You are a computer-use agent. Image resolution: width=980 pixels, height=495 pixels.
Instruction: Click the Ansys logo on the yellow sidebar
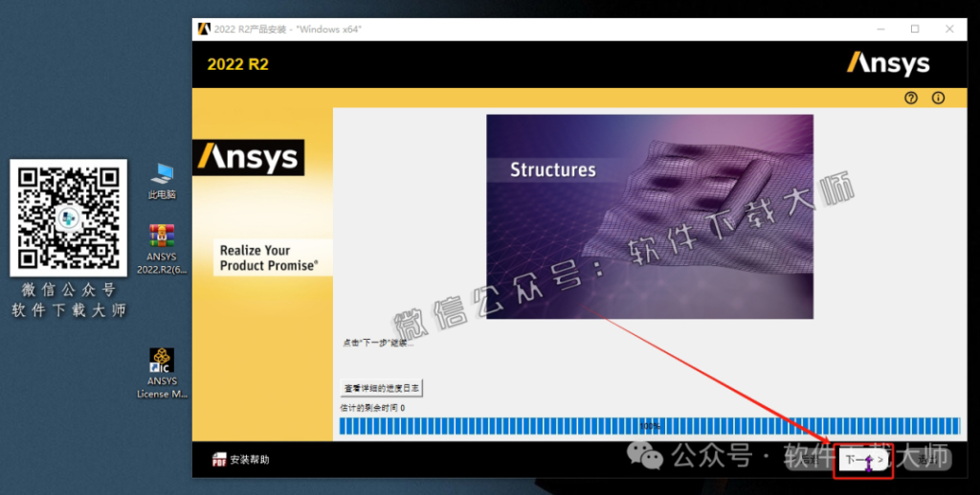(249, 157)
